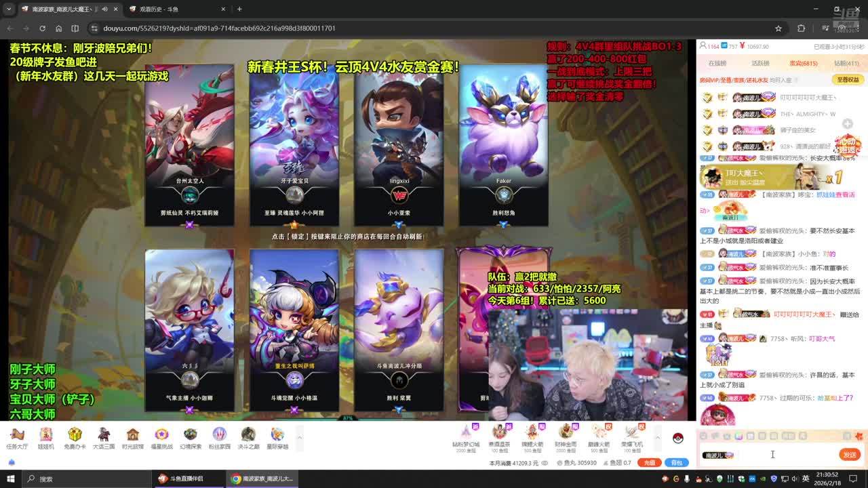The height and width of the screenshot is (488, 868).
Task: Open 斗鱼直播伴侣 from the taskbar
Action: coord(189,479)
